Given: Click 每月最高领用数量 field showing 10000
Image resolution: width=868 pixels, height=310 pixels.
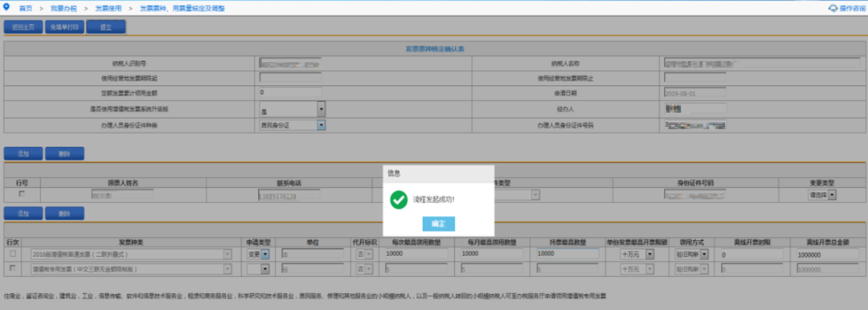Looking at the screenshot, I should [x=492, y=254].
